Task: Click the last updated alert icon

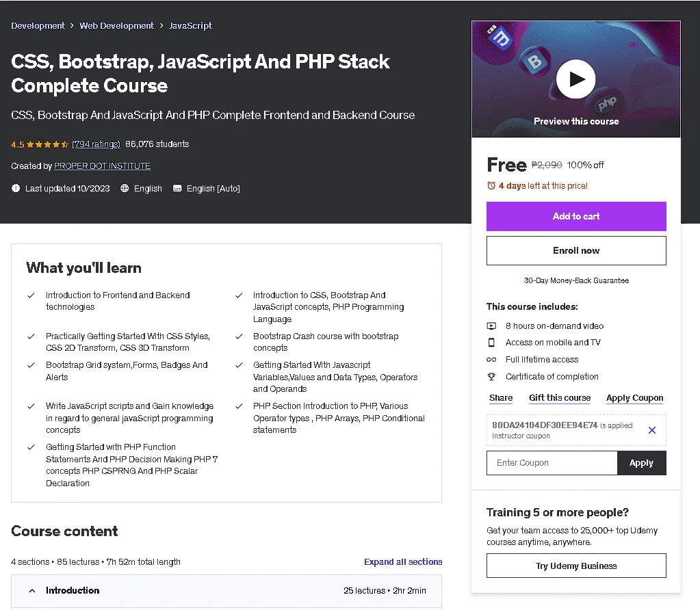Action: [x=16, y=188]
